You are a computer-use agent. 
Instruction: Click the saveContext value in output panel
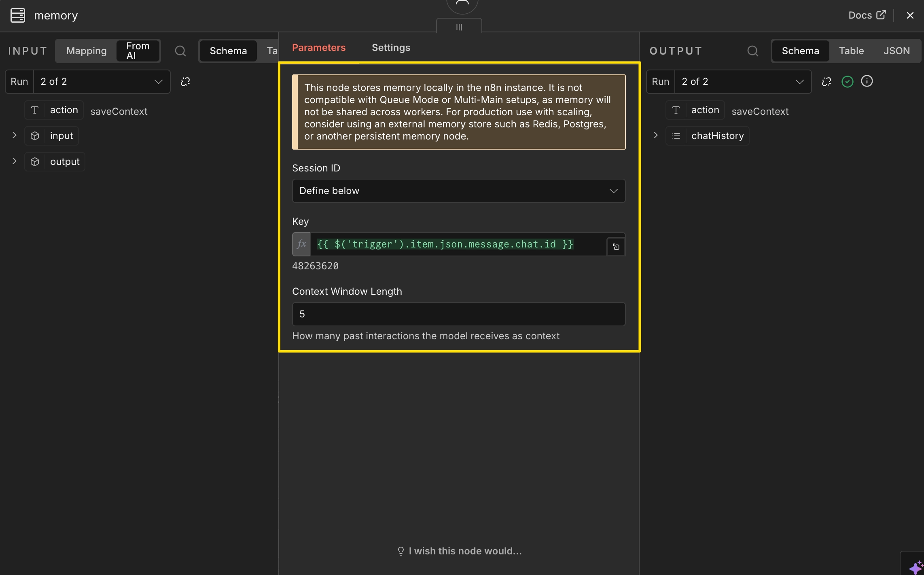click(x=760, y=112)
